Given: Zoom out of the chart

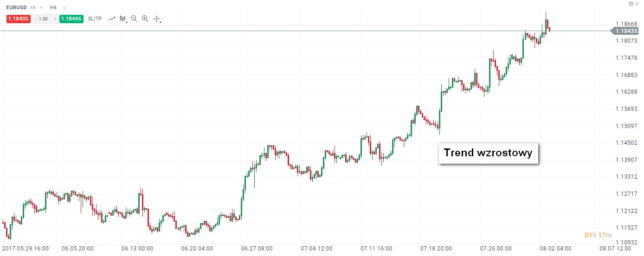Looking at the screenshot, I should click(x=134, y=19).
